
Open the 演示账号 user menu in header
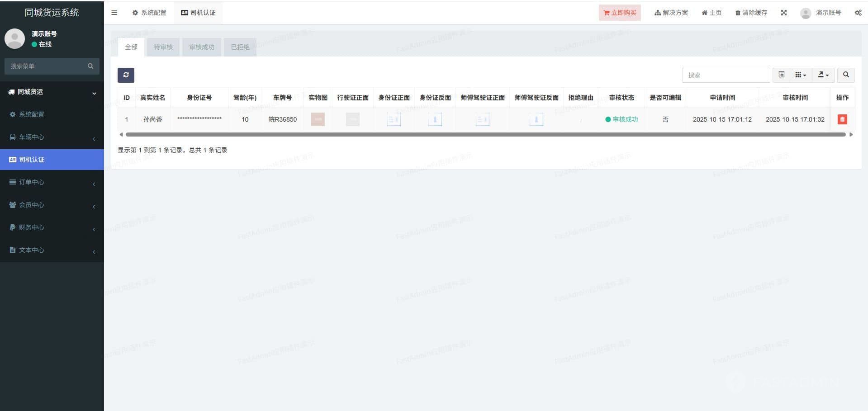[821, 13]
